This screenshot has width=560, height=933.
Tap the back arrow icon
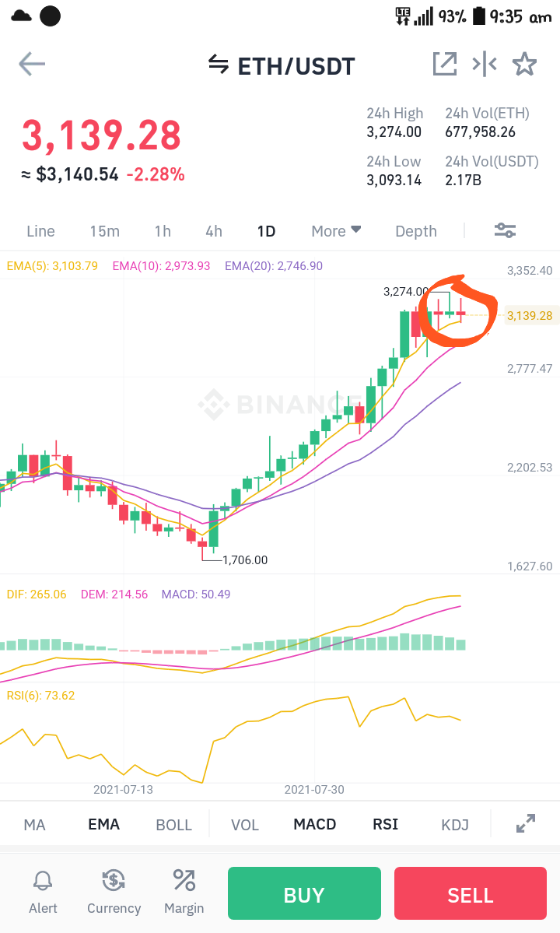pos(32,65)
